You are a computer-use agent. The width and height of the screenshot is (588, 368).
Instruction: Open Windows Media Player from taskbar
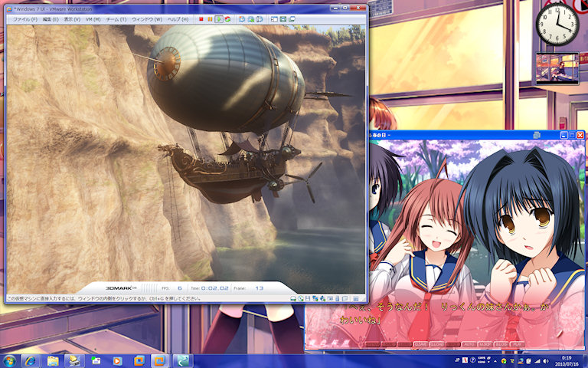pyautogui.click(x=117, y=361)
